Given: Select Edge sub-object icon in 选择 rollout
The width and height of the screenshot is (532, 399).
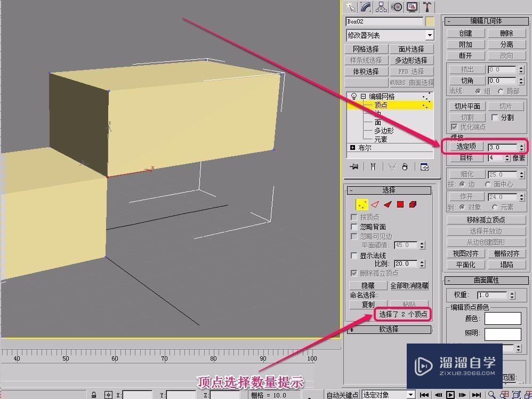Looking at the screenshot, I should 375,204.
